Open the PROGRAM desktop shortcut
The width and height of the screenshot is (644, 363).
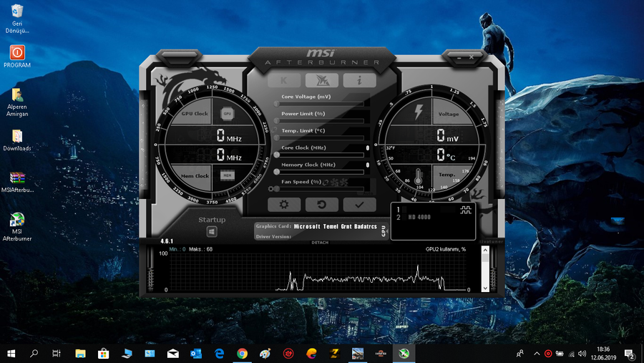[17, 57]
